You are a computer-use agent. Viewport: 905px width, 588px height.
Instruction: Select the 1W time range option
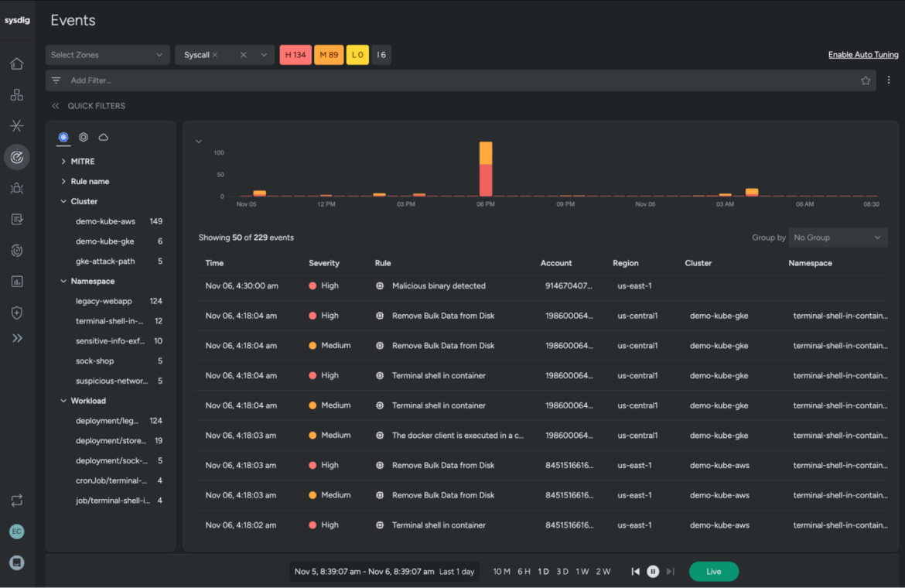(x=582, y=571)
